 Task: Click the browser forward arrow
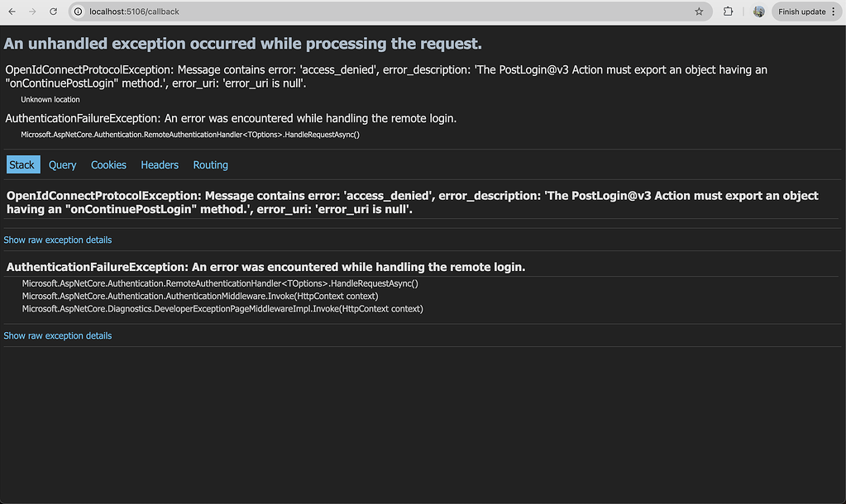[32, 12]
